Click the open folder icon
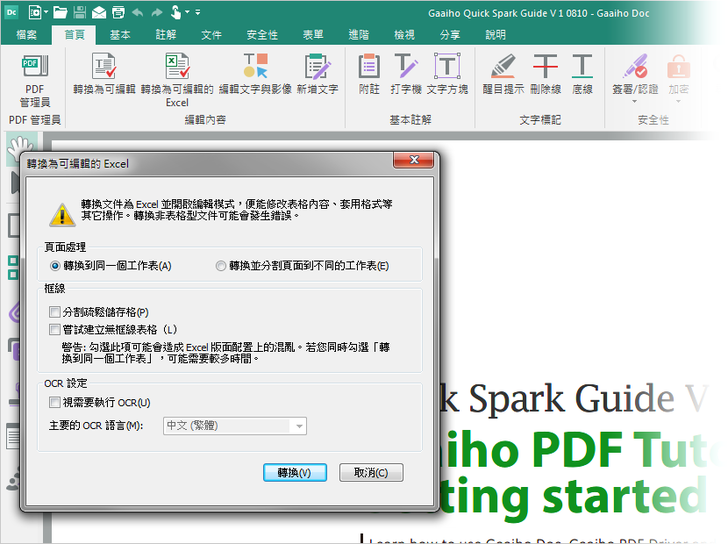Screen dimensions: 728x544 click(x=60, y=13)
